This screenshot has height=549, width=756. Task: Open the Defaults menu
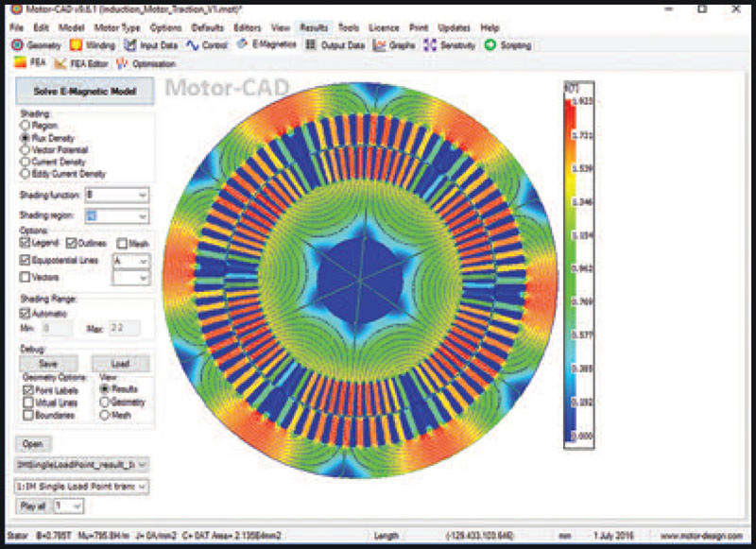[207, 27]
